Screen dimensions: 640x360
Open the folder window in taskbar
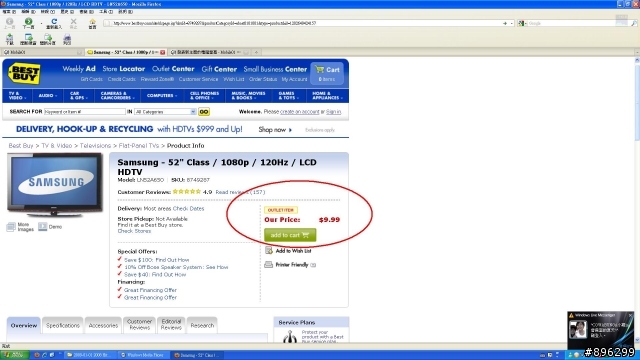(91, 355)
